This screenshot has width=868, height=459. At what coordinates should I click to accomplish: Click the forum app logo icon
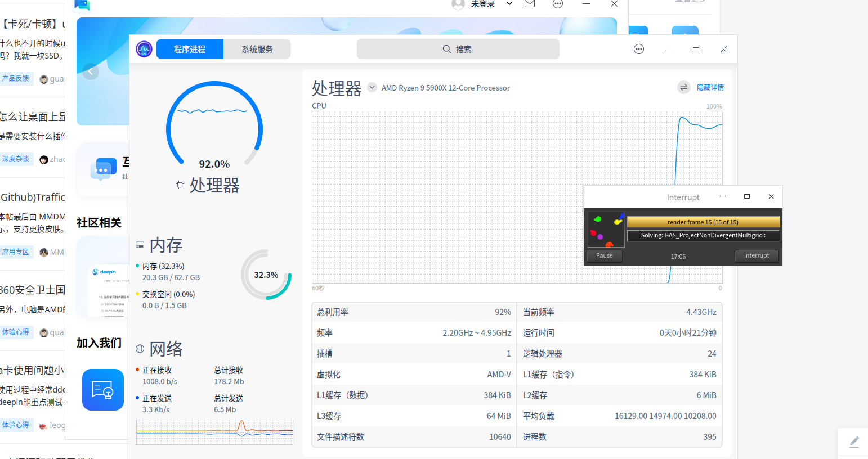coord(82,4)
